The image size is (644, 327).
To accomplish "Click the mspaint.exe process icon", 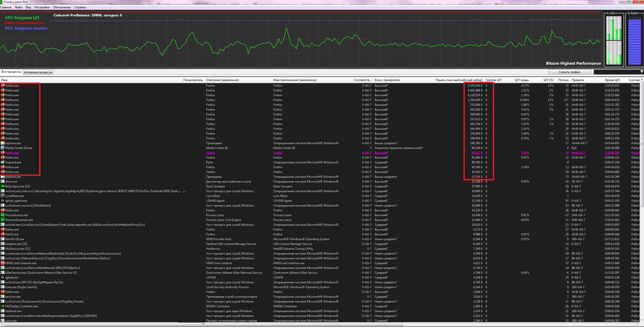I will coord(3,162).
